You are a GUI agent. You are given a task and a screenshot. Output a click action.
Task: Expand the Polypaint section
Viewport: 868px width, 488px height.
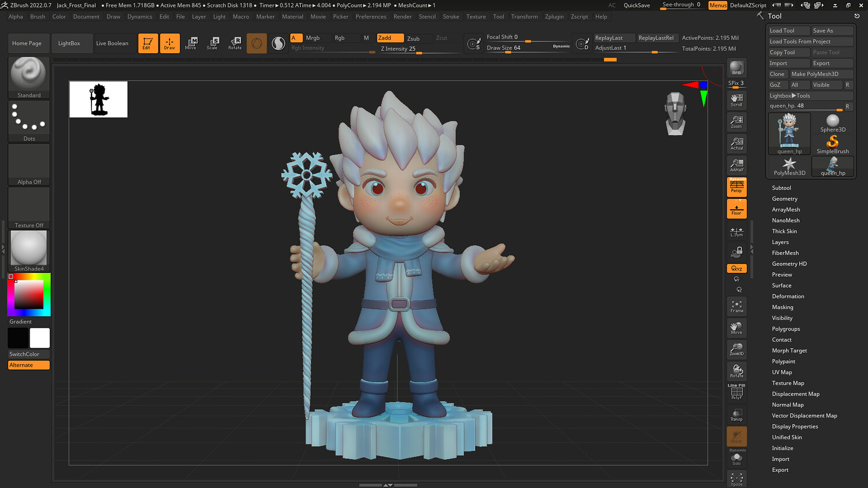tap(784, 361)
